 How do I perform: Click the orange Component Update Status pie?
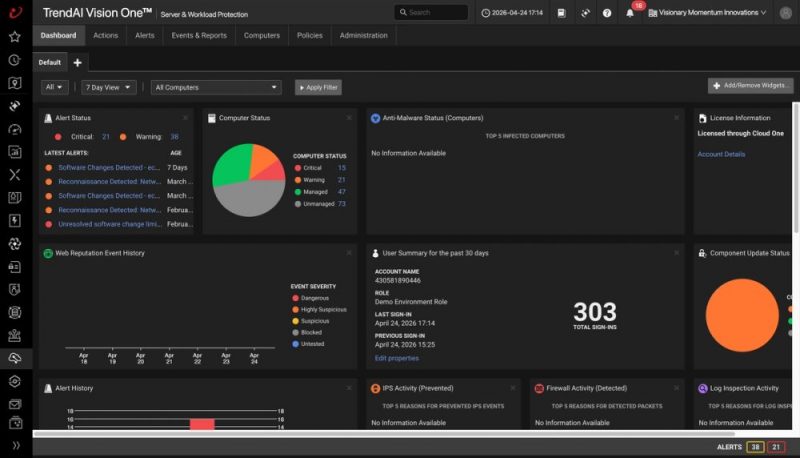pyautogui.click(x=742, y=315)
